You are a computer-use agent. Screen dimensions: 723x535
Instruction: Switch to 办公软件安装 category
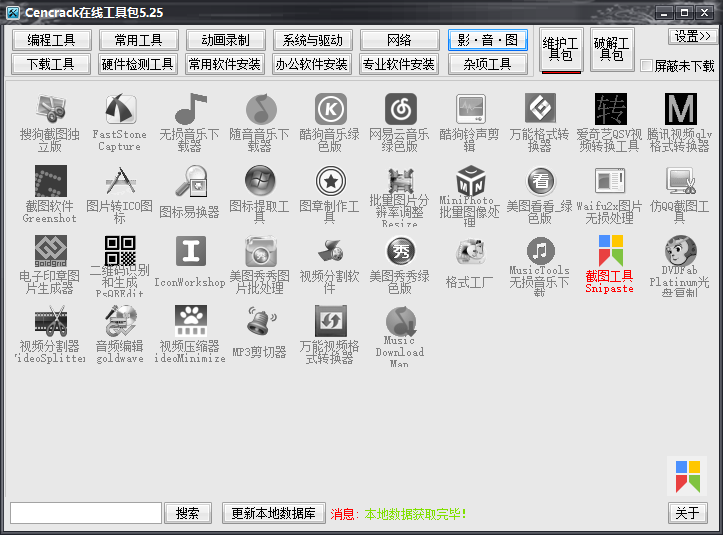tap(313, 64)
